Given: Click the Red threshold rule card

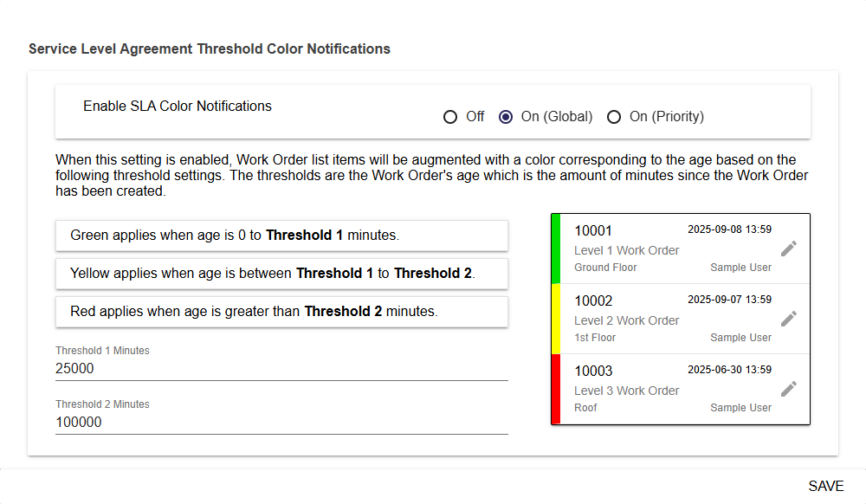Looking at the screenshot, I should click(x=281, y=312).
